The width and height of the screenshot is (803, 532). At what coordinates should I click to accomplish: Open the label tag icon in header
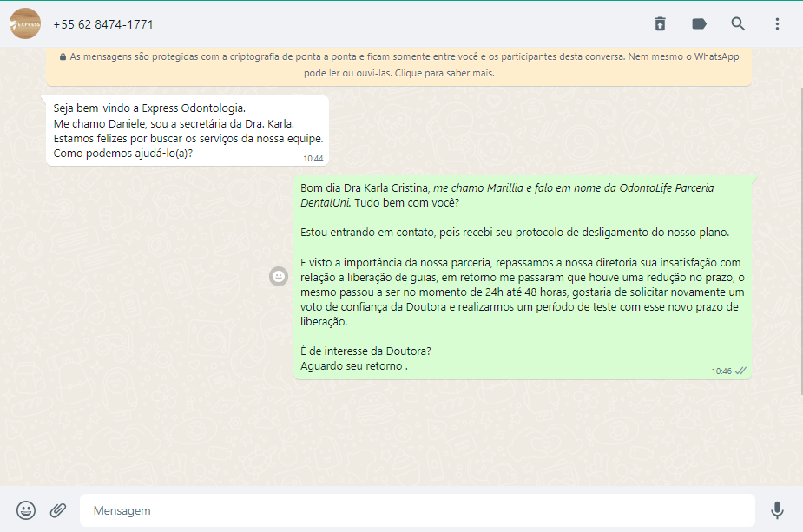[x=699, y=24]
